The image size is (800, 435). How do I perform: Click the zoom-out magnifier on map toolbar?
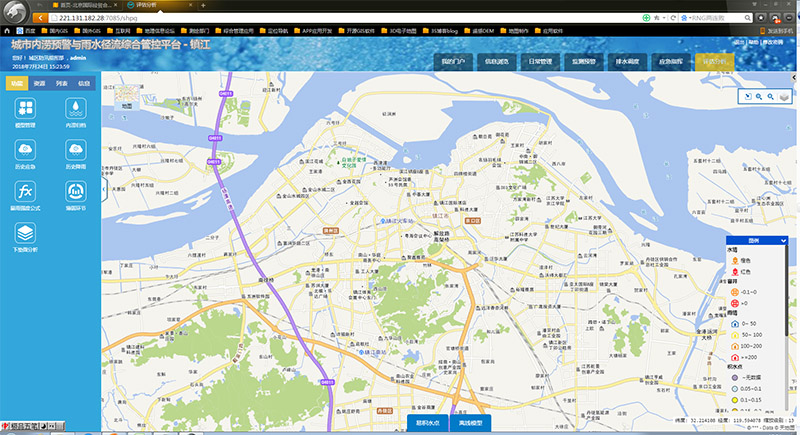(771, 96)
